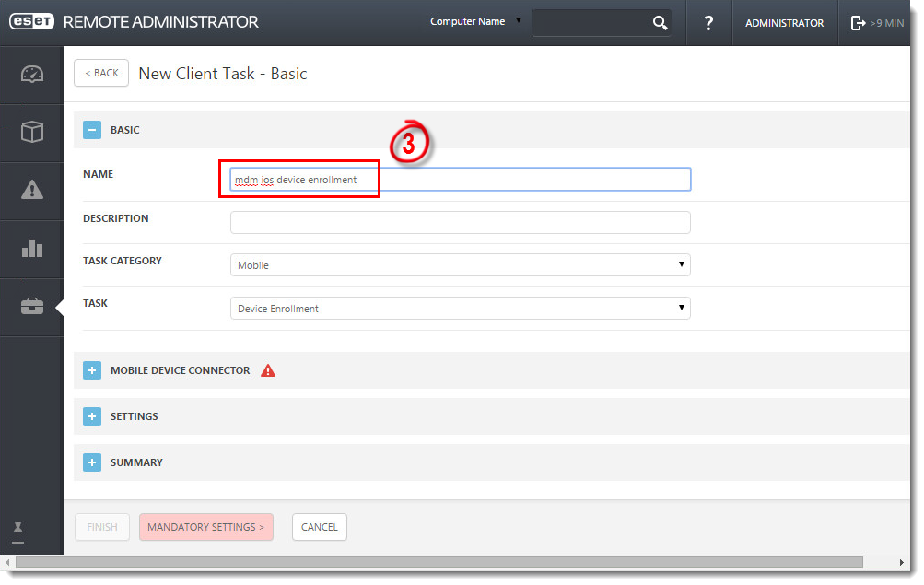
Task: Open the Computers cube sidebar icon
Action: [32, 132]
